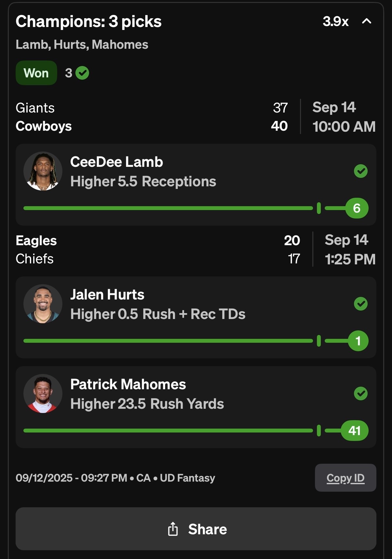
Task: Tap Lamb's result bubble showing 6
Action: coord(357,208)
